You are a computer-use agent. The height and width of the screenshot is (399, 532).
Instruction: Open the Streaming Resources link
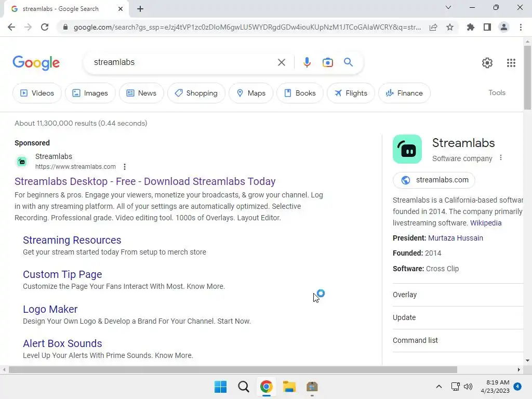pyautogui.click(x=72, y=240)
